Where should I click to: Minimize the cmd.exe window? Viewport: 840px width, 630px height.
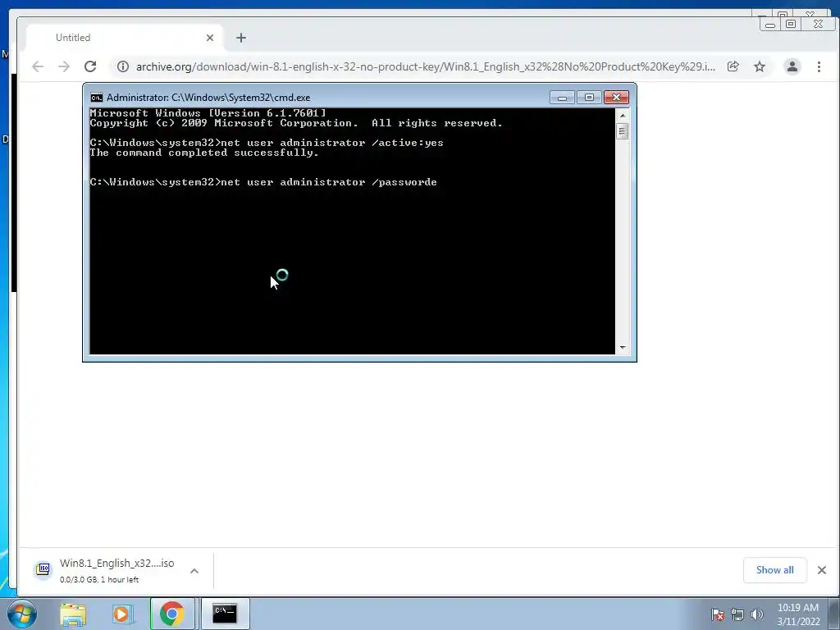(562, 98)
